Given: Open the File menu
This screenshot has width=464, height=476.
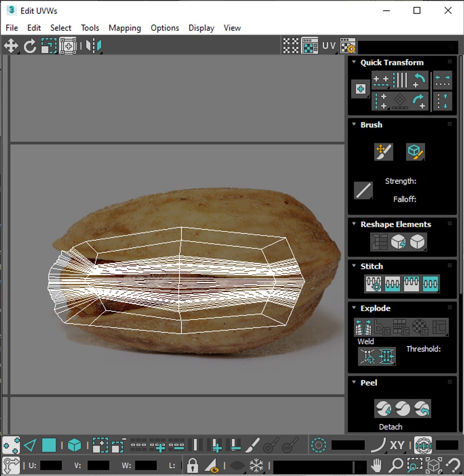Looking at the screenshot, I should tap(12, 28).
